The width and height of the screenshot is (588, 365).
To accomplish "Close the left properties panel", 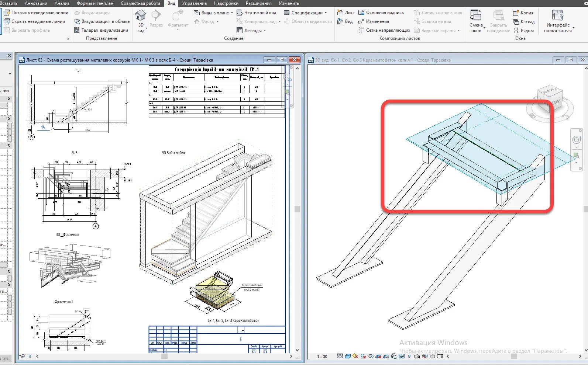I will click(9, 55).
